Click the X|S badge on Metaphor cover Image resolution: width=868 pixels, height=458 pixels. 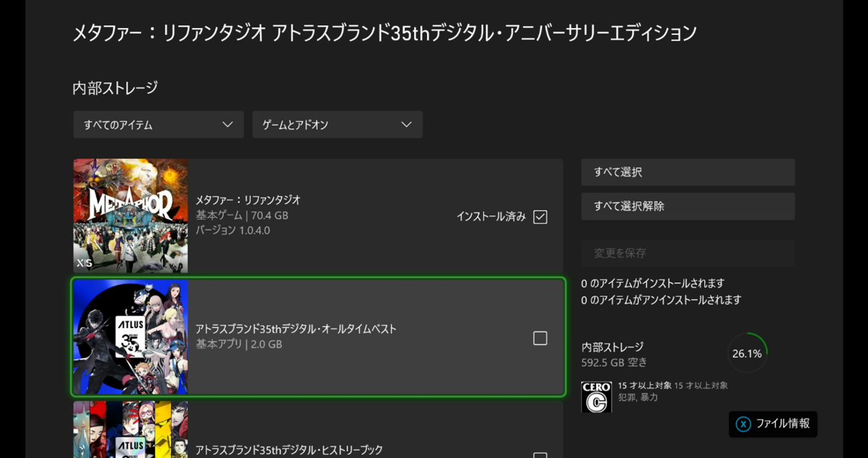coord(84,263)
